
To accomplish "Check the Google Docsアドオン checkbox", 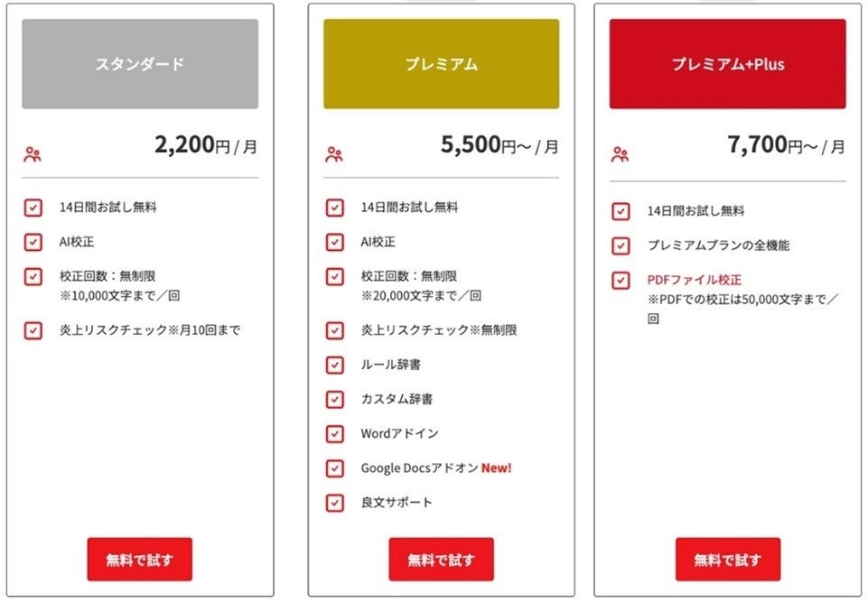I will [x=335, y=468].
